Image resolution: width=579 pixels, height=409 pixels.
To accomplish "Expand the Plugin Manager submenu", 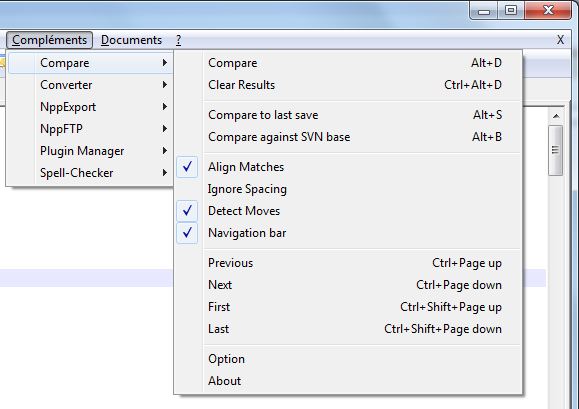I will pyautogui.click(x=90, y=151).
